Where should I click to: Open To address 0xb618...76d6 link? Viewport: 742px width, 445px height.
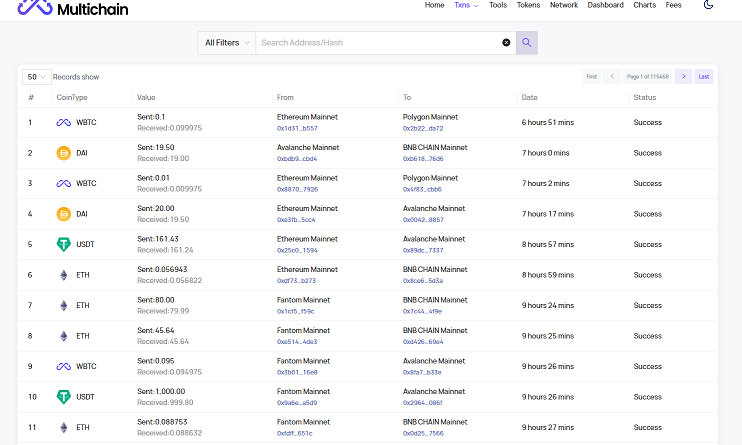pyautogui.click(x=423, y=159)
